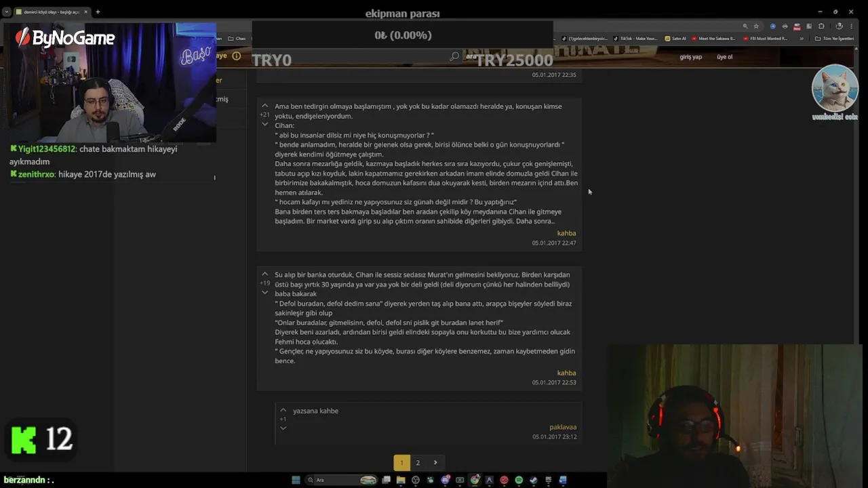
Task: Open Discord from the taskbar
Action: tap(445, 480)
